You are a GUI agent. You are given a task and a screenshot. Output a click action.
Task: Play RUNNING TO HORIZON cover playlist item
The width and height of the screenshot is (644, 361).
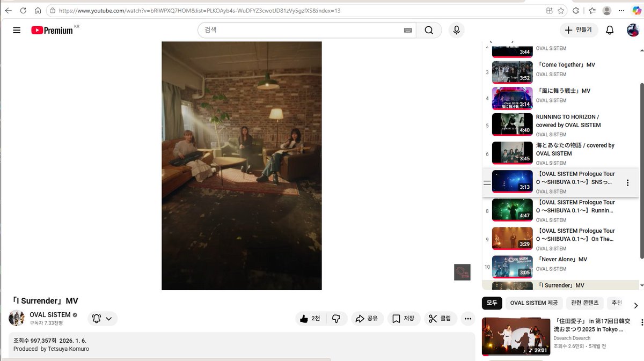click(560, 126)
